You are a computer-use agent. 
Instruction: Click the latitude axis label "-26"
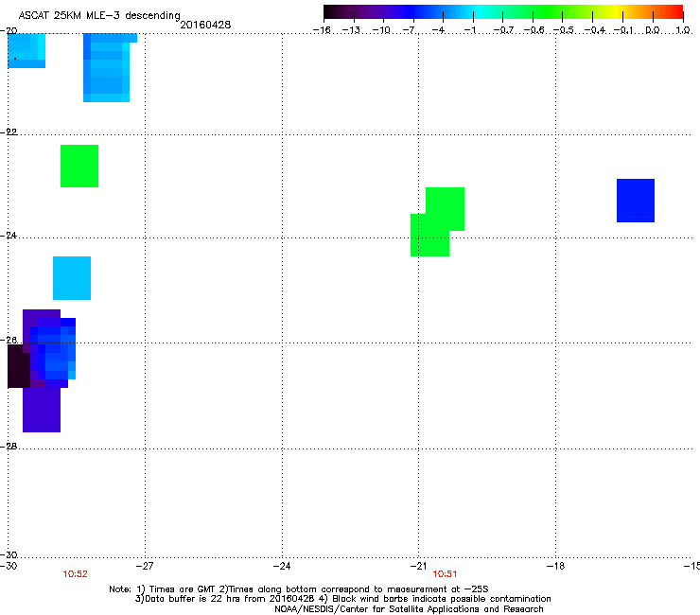click(9, 340)
